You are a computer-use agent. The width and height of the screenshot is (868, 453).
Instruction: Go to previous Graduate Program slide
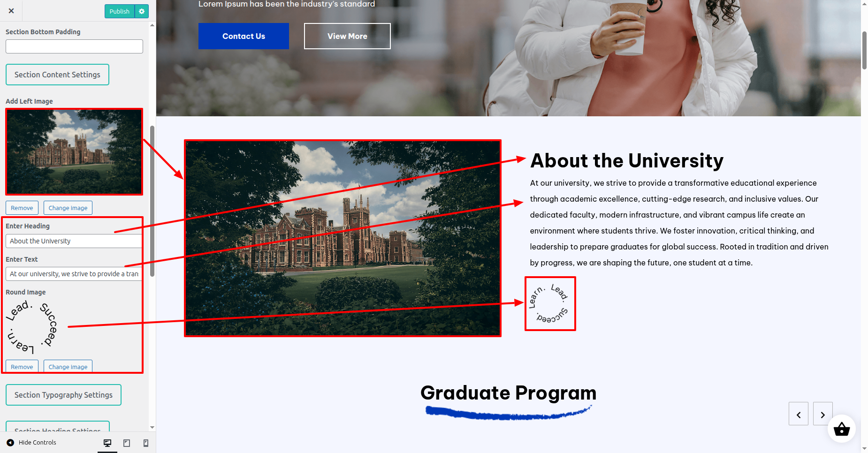point(799,414)
